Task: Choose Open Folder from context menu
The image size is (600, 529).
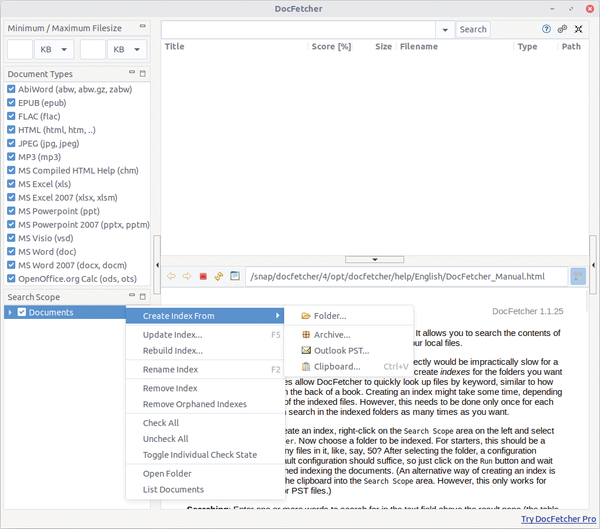Action: [205, 474]
